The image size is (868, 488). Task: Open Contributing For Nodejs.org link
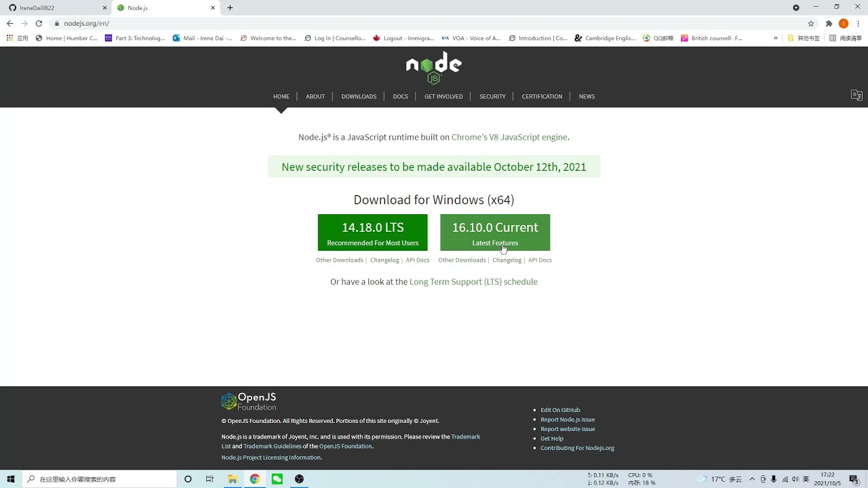point(577,448)
